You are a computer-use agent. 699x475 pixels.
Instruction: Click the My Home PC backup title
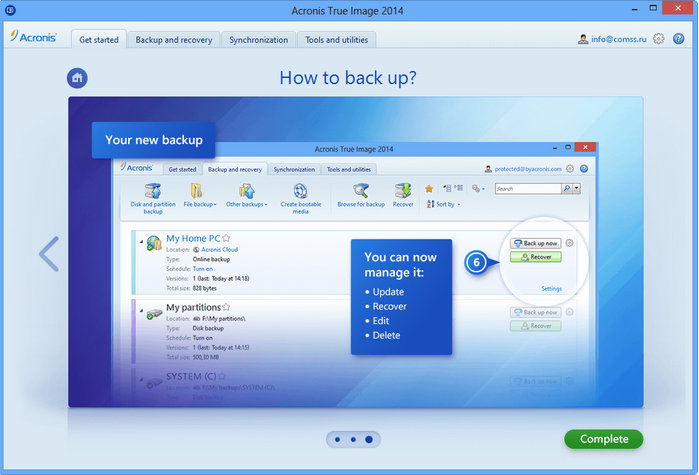(x=193, y=238)
